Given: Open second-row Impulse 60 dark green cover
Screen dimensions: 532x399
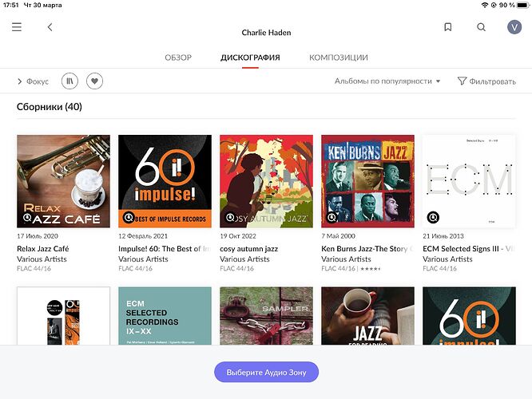Looking at the screenshot, I should point(469,316).
